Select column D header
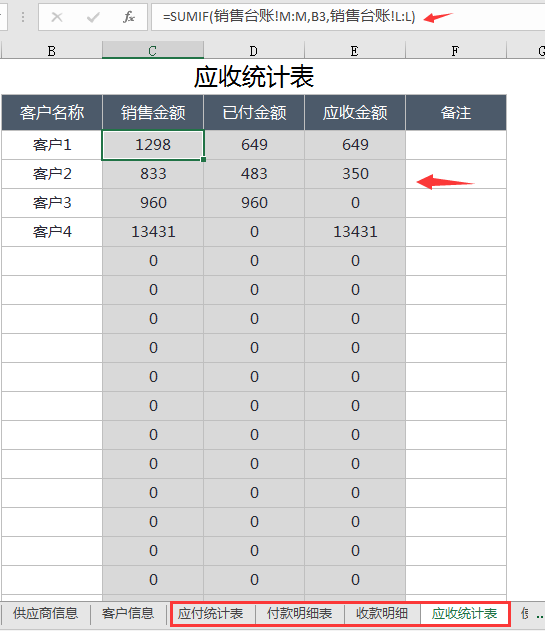This screenshot has width=545, height=631. [x=254, y=51]
